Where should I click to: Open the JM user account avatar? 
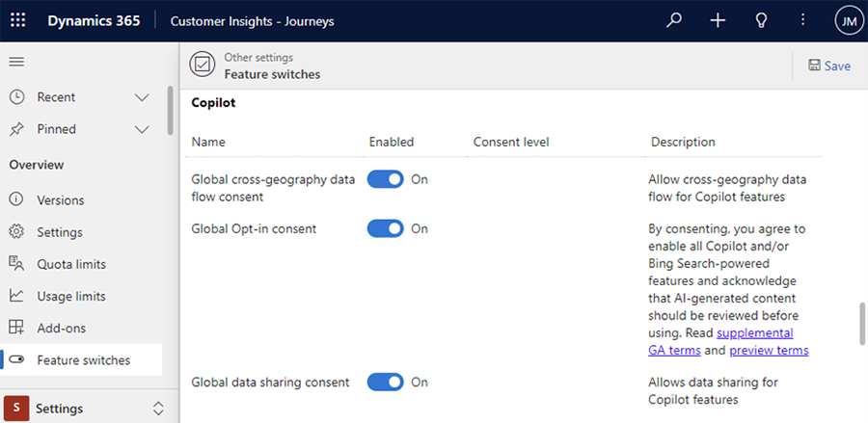[846, 20]
